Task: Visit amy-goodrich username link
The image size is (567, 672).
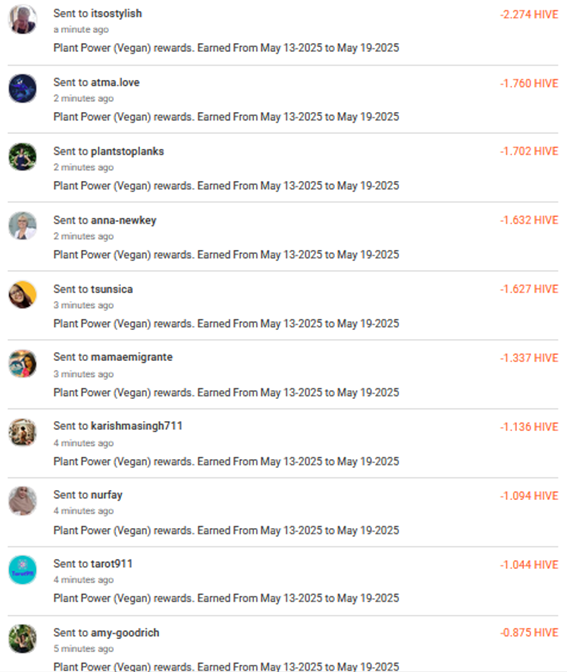Action: [x=125, y=633]
